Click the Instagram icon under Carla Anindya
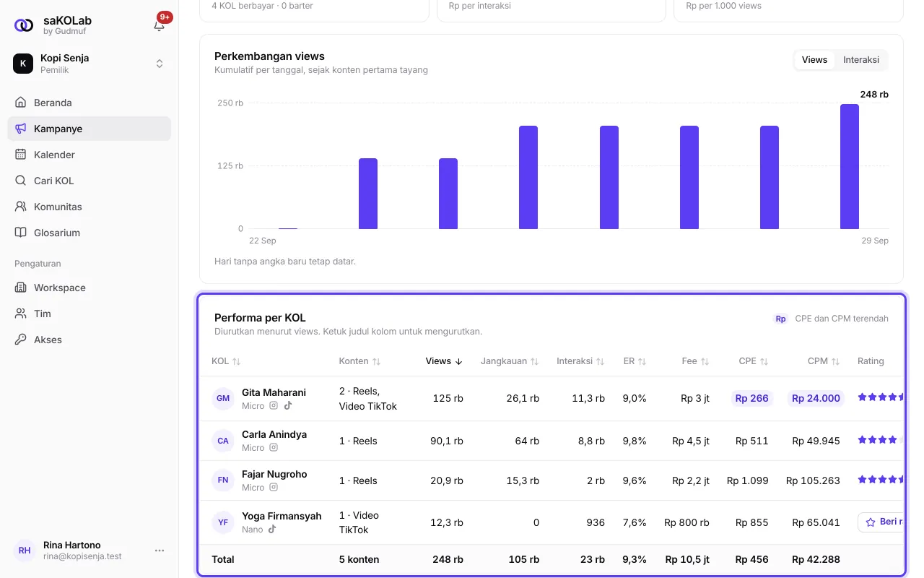 tap(274, 448)
